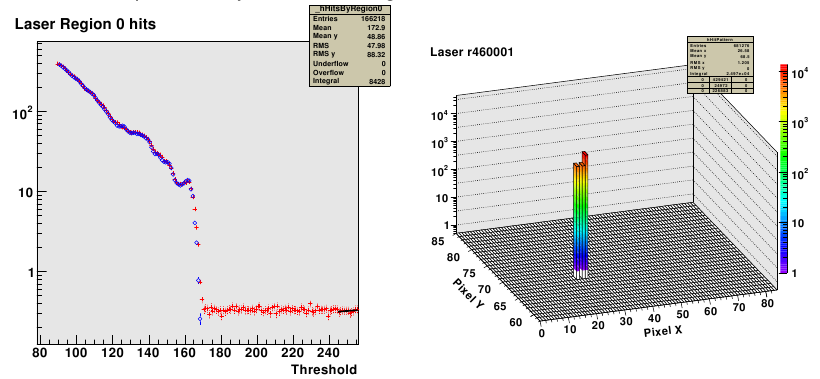Select Threshold axis tick label 180
Image resolution: width=820 pixels, height=379 pixels.
point(221,352)
